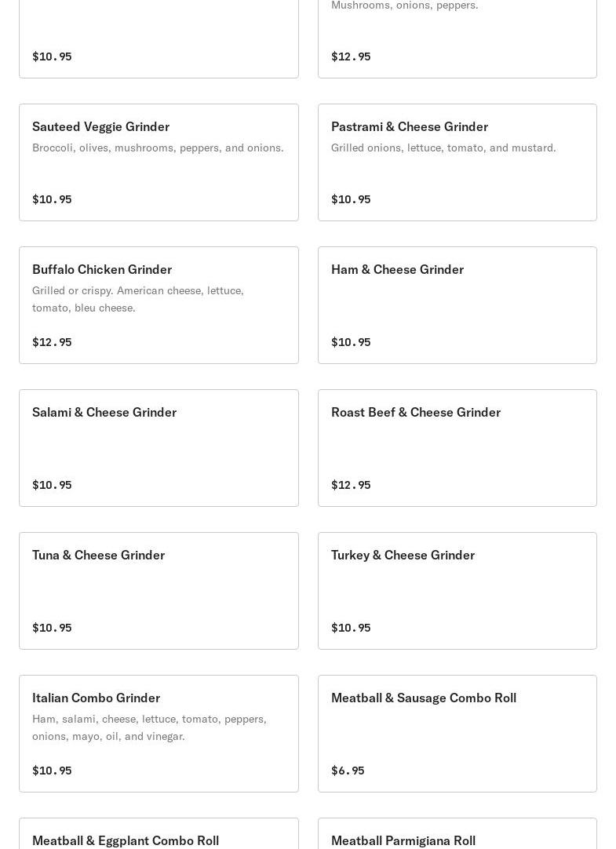Select the Italian Combo Grinder title
The width and height of the screenshot is (616, 849).
click(96, 698)
